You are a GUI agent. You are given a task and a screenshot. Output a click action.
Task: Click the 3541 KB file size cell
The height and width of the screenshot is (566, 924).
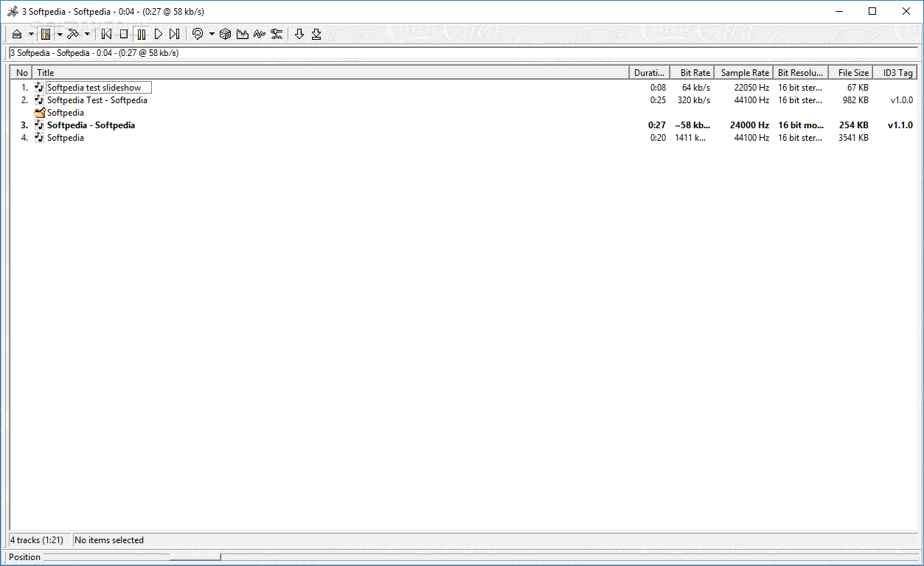coord(853,138)
